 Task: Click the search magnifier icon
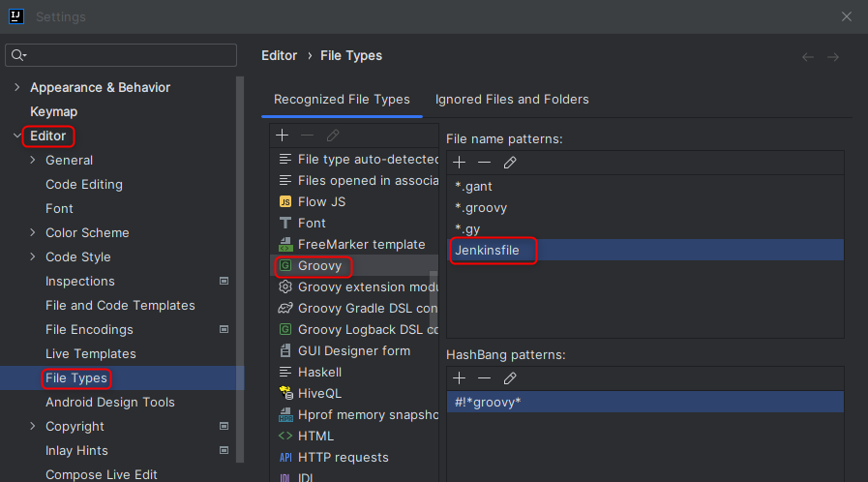[x=18, y=55]
